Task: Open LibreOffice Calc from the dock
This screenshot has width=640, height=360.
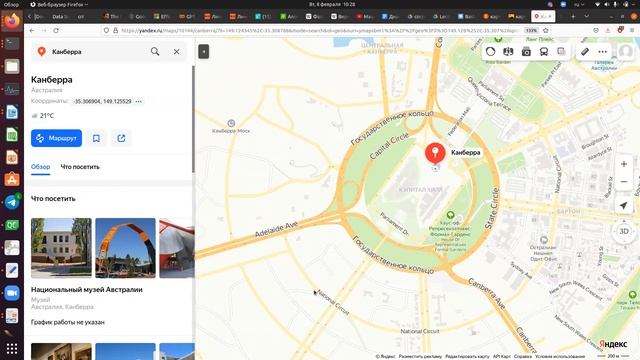Action: [x=12, y=134]
